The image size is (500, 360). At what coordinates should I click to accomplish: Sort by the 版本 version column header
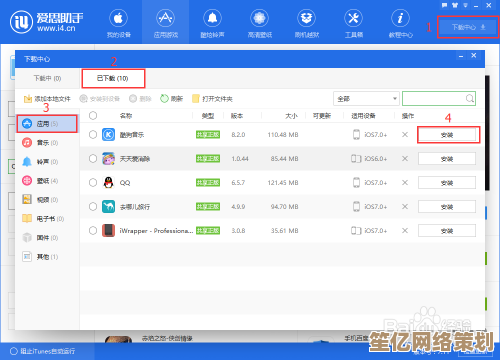pos(237,116)
